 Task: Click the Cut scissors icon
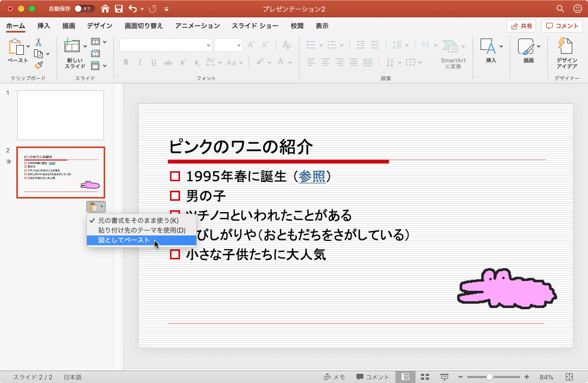[x=39, y=42]
